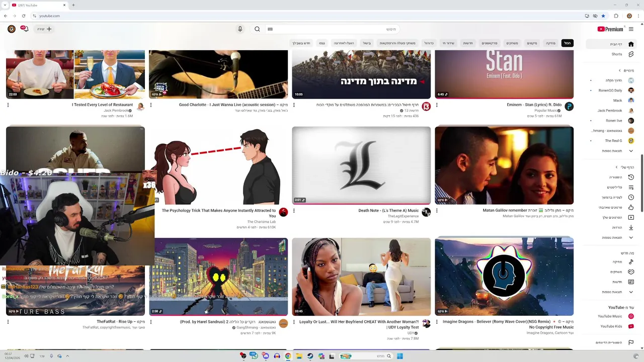The height and width of the screenshot is (362, 644).
Task: Expand the הדף שלי heading
Action: (625, 167)
